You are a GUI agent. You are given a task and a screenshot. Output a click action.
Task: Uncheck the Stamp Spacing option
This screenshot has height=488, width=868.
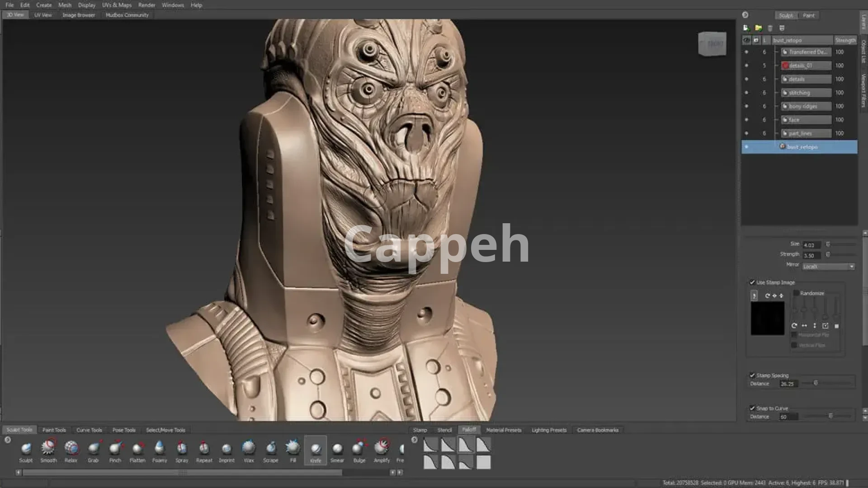tap(752, 375)
